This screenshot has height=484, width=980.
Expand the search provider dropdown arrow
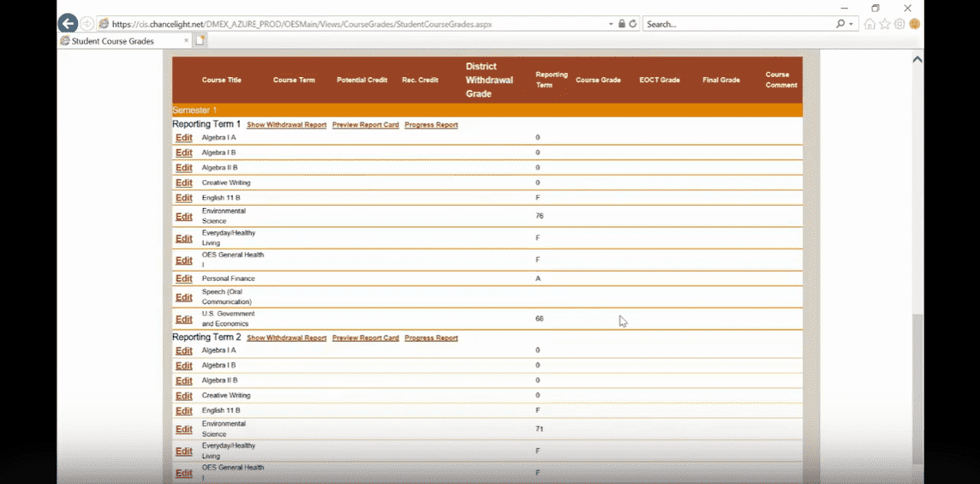pos(851,24)
